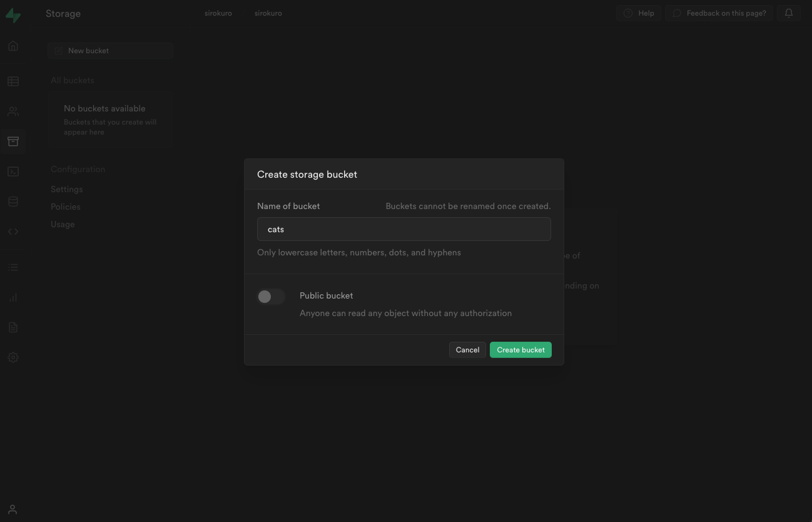The width and height of the screenshot is (812, 522).
Task: Click the Name of bucket field
Action: 404,229
